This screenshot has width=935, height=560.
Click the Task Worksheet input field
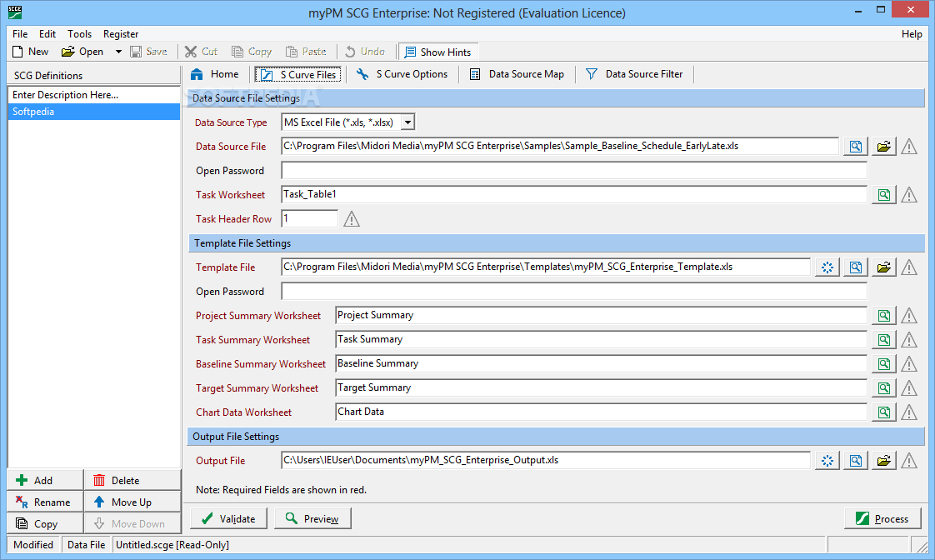[x=574, y=194]
